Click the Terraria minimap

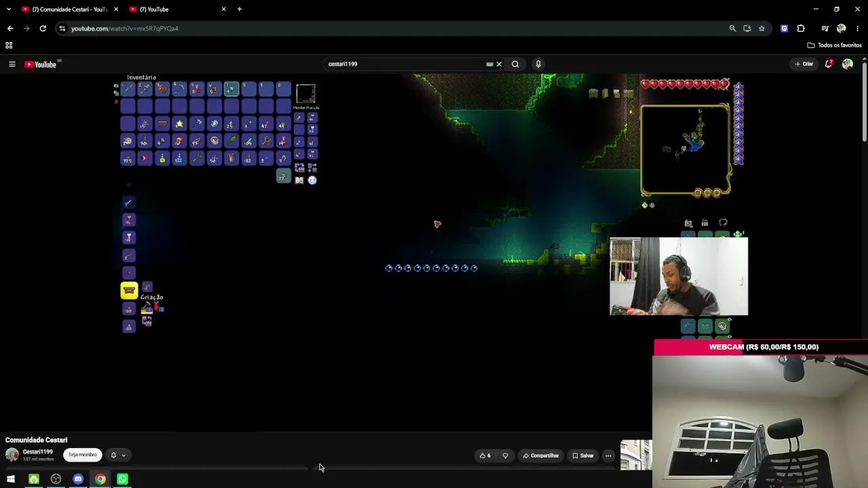tap(686, 149)
